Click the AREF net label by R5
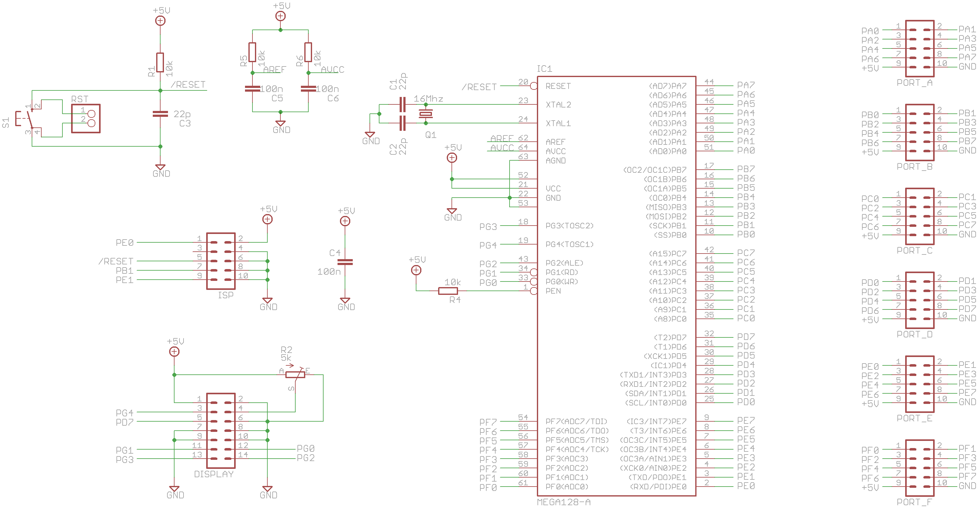980x508 pixels. click(x=274, y=70)
